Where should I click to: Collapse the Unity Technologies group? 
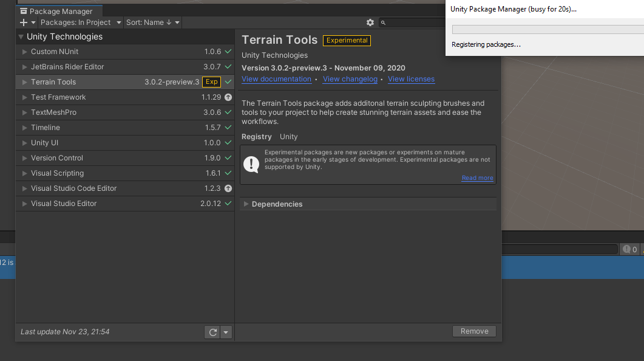click(x=21, y=36)
